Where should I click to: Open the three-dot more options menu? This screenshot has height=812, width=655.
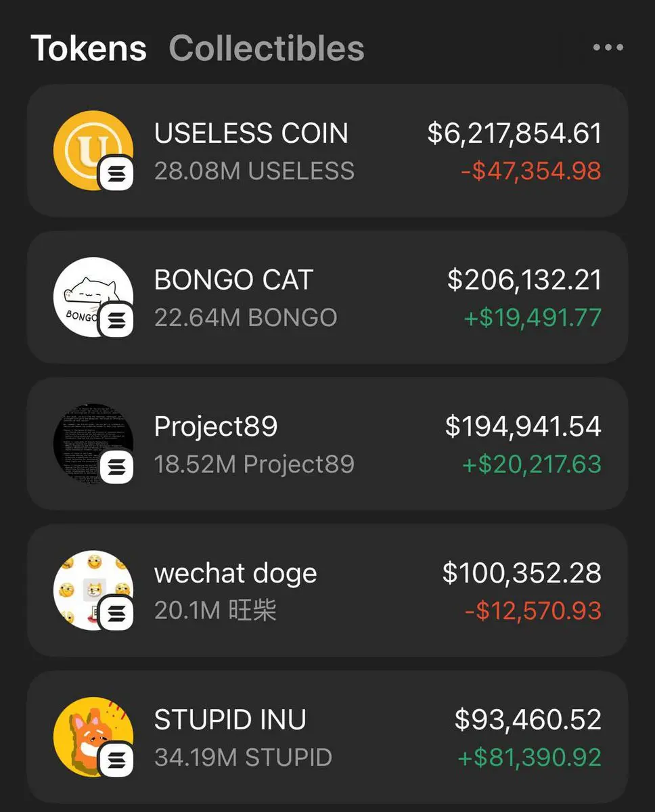coord(608,47)
